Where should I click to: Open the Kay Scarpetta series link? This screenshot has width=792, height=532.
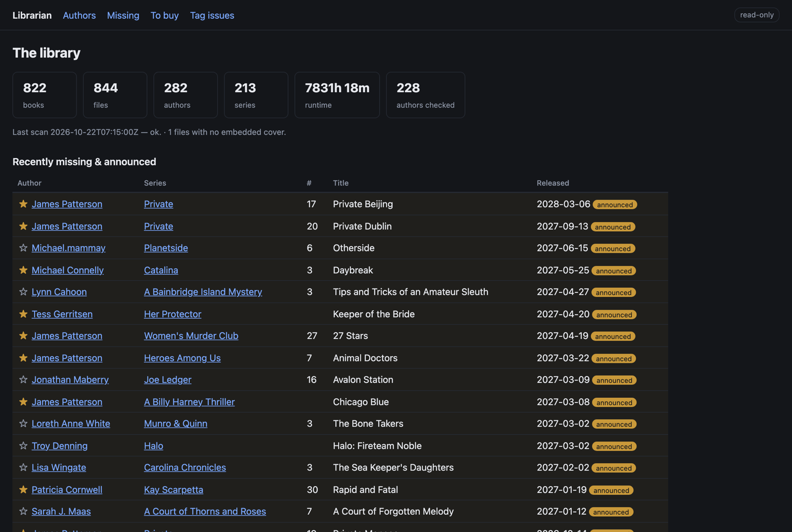(173, 489)
